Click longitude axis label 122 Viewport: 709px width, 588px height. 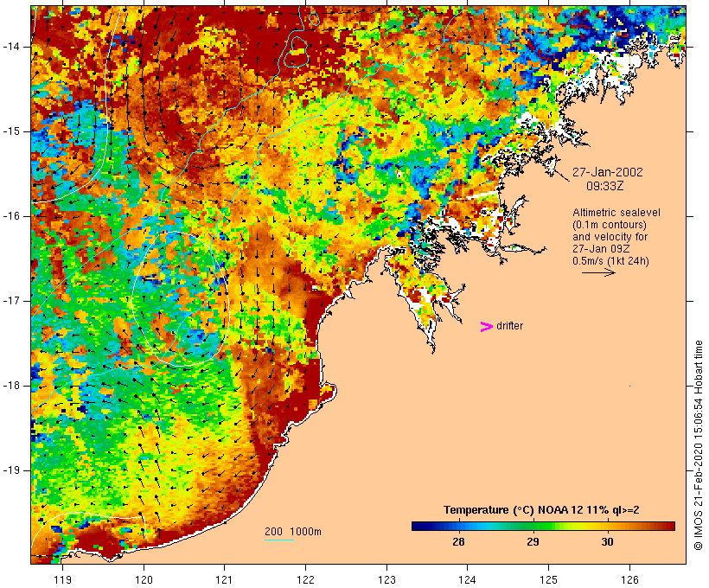point(306,579)
